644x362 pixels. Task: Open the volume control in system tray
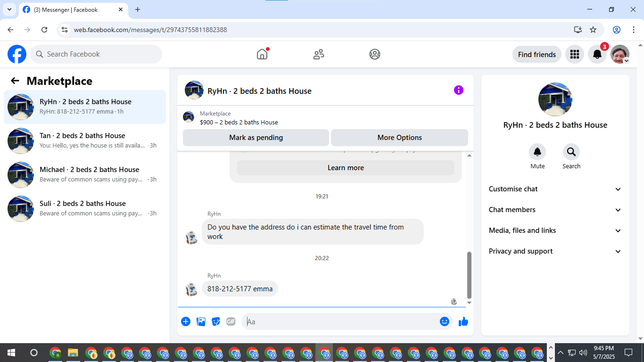coord(583,353)
